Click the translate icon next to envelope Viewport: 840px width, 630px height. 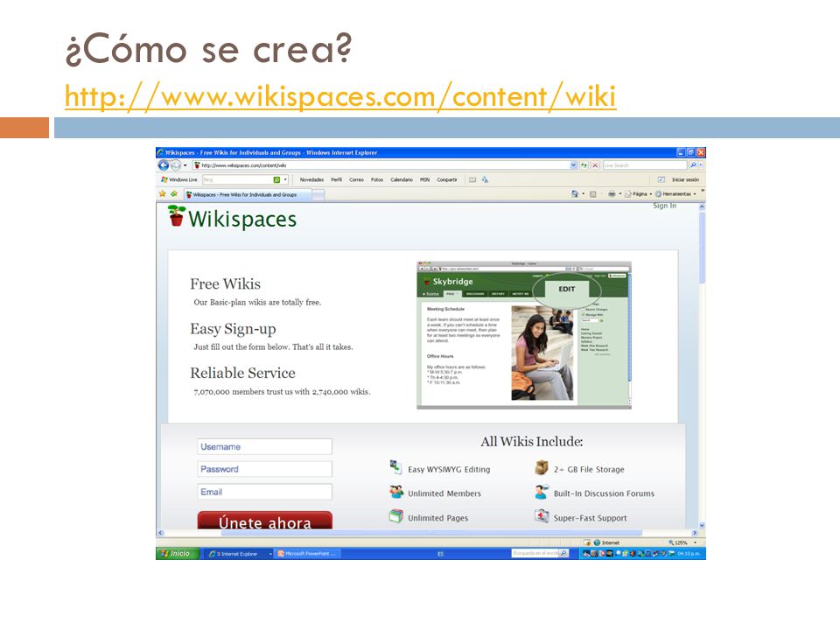(x=485, y=180)
